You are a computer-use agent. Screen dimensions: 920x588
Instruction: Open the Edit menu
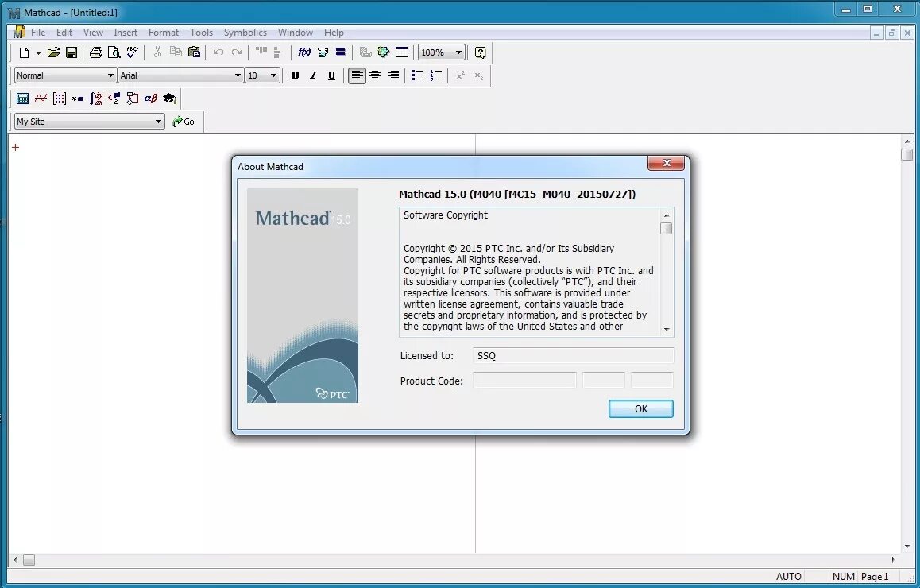64,33
